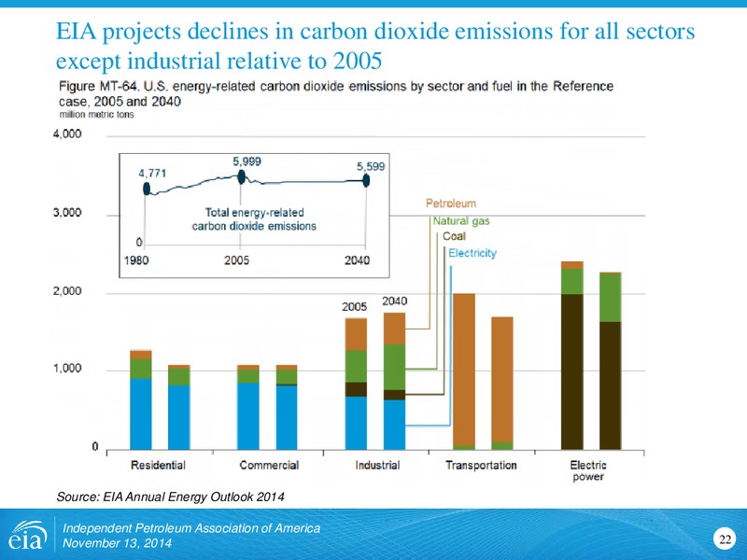
Task: Click the Electric power 2040 natural gas segment
Action: point(611,298)
